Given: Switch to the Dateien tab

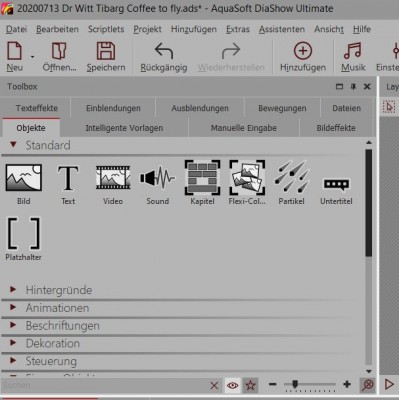Looking at the screenshot, I should pos(347,108).
